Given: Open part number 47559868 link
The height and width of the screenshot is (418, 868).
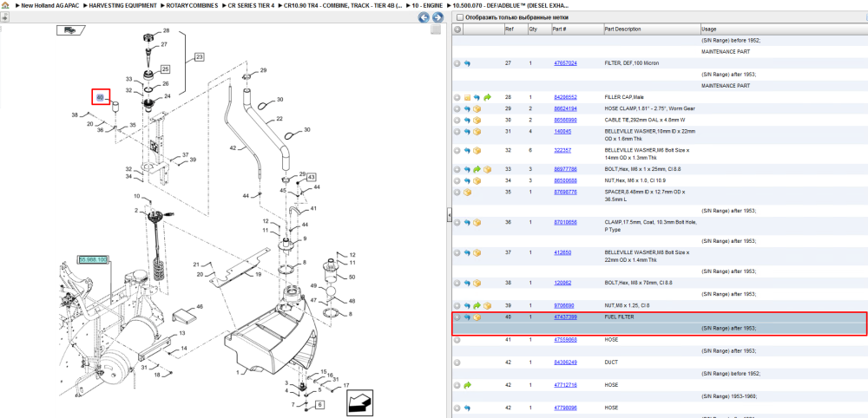Looking at the screenshot, I should (x=565, y=340).
